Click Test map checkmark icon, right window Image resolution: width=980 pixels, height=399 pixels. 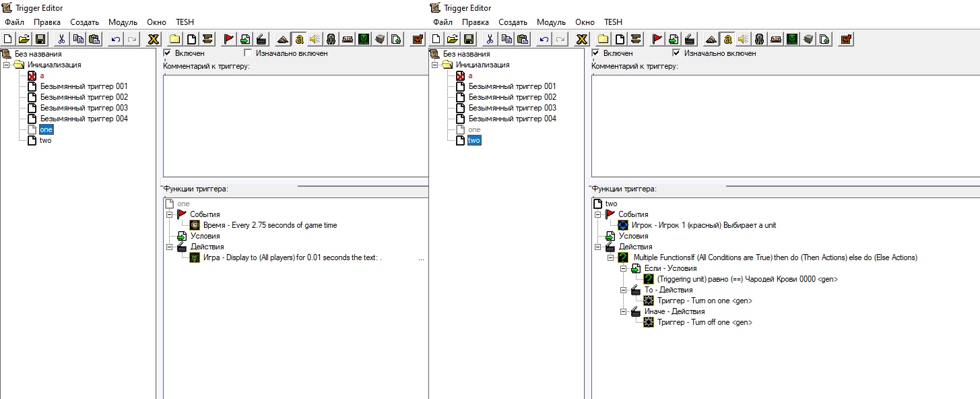[x=846, y=39]
